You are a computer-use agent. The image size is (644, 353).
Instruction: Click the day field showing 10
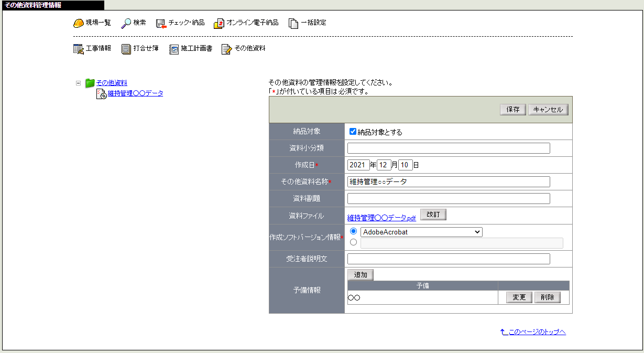406,165
